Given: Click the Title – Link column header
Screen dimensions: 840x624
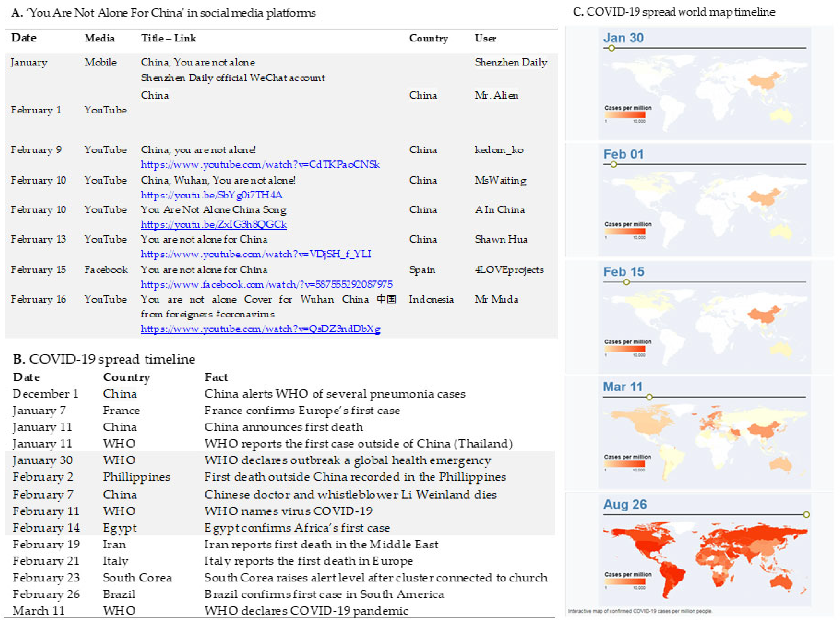Looking at the screenshot, I should (168, 38).
